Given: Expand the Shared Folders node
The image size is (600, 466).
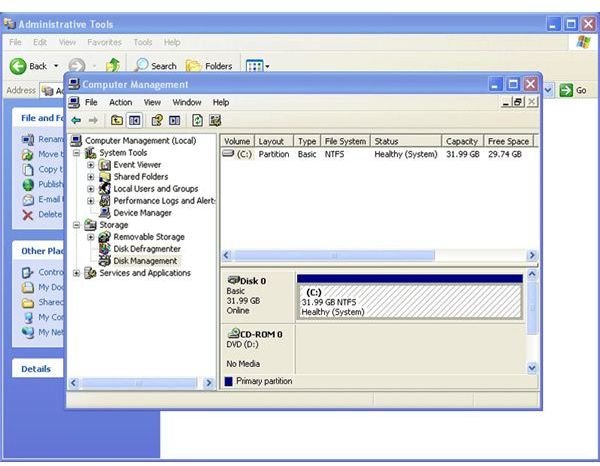Looking at the screenshot, I should point(91,177).
